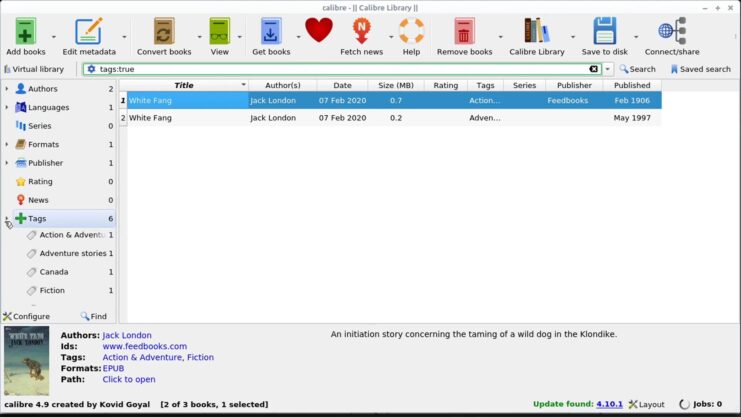Screen dimensions: 741x417
Task: Open the Convert books dropdown arrow
Action: (199, 37)
